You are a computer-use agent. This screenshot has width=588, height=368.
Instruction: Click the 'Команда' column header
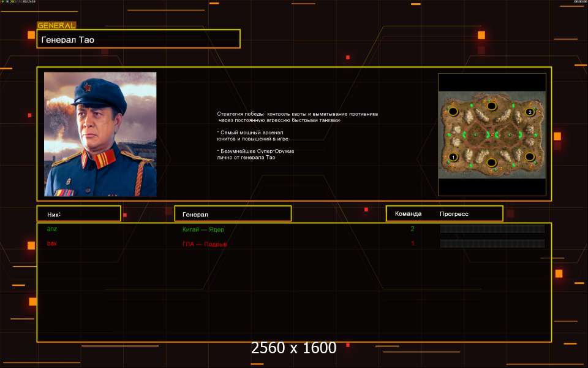click(x=408, y=213)
